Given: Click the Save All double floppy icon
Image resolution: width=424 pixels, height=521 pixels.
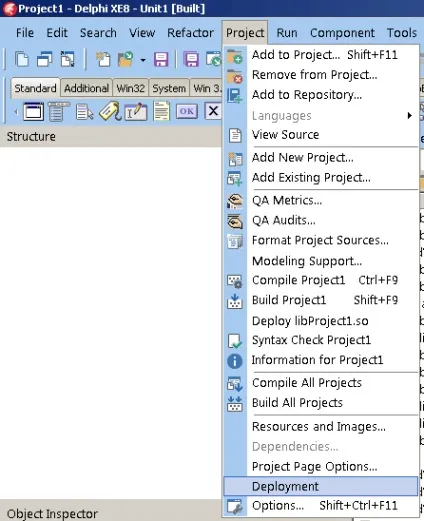Looking at the screenshot, I should 191,59.
